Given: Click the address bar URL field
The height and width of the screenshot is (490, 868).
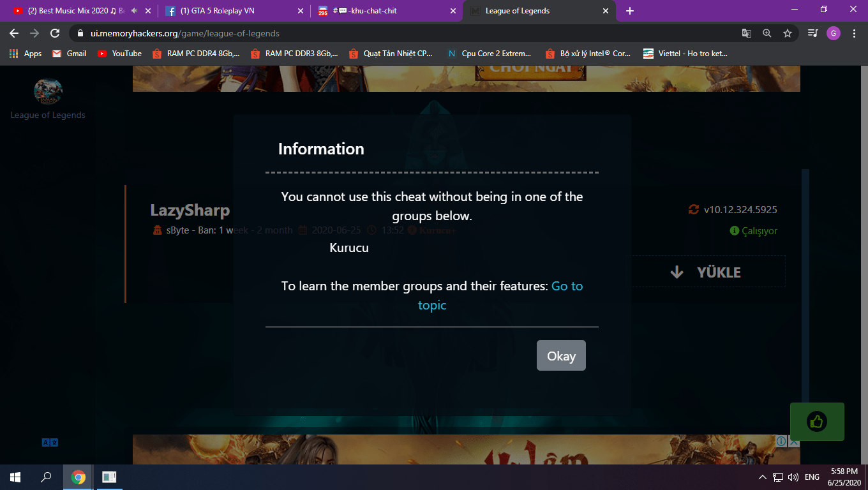Looking at the screenshot, I should coord(408,33).
